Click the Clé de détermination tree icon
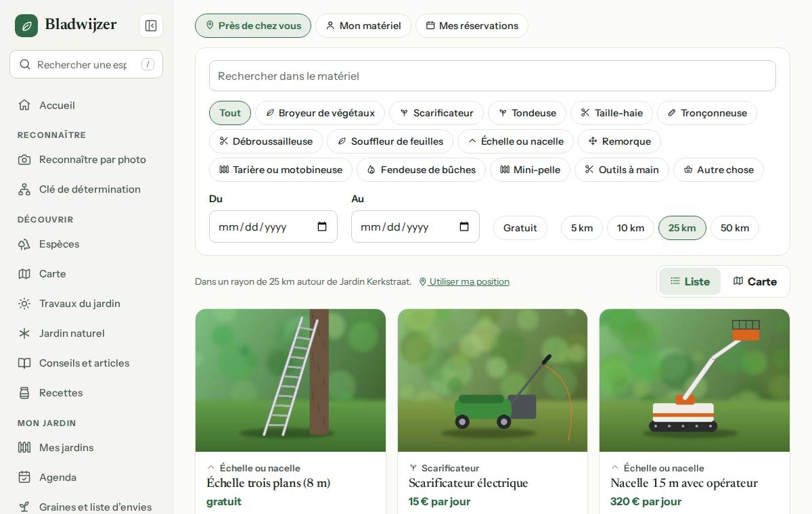 pos(24,189)
